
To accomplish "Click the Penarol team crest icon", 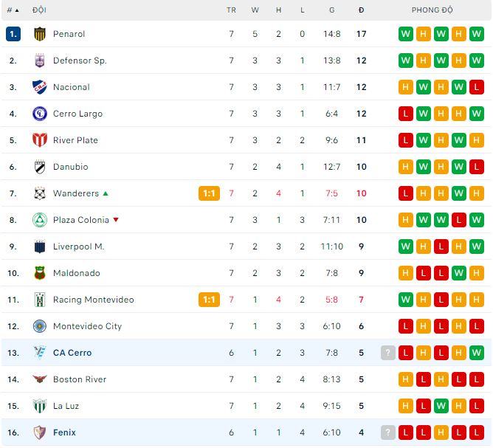I will 40,34.
